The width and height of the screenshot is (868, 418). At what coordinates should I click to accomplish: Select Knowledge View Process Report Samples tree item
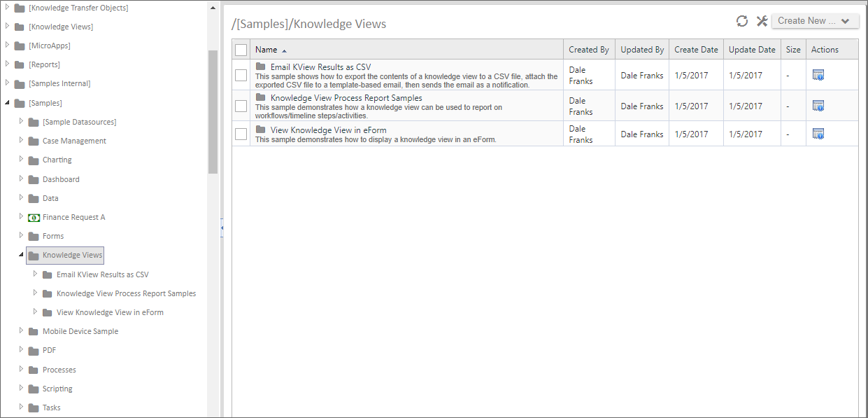126,293
